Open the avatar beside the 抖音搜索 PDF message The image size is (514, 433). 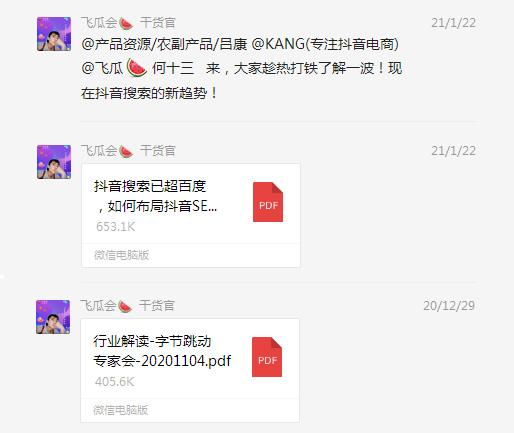[x=54, y=162]
